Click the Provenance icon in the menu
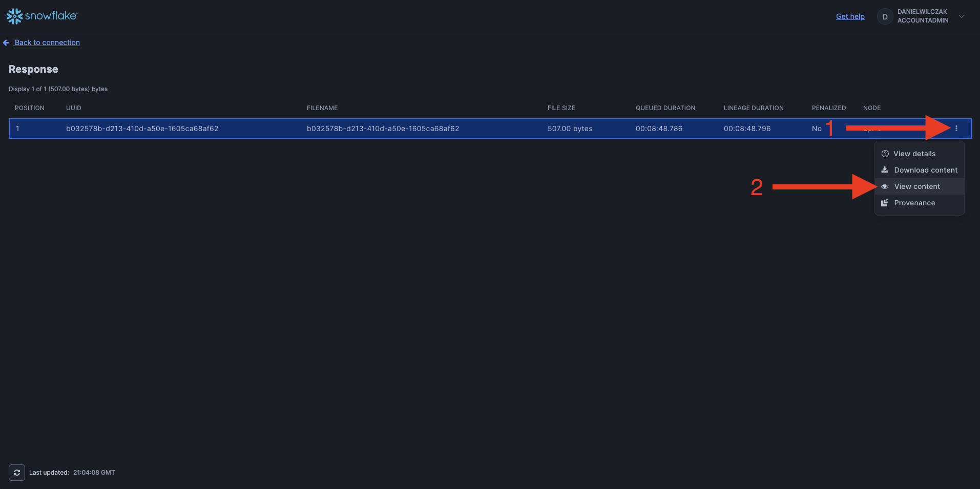Image resolution: width=980 pixels, height=489 pixels. tap(885, 203)
